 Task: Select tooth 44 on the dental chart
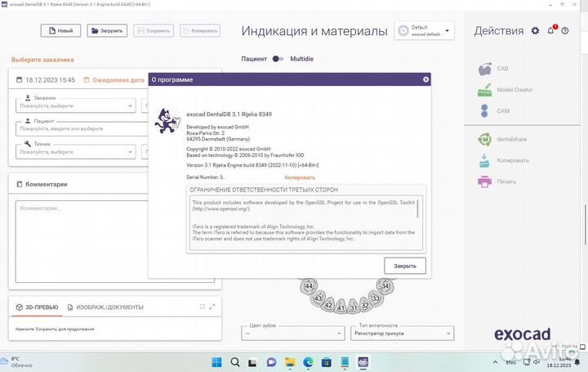coord(309,286)
